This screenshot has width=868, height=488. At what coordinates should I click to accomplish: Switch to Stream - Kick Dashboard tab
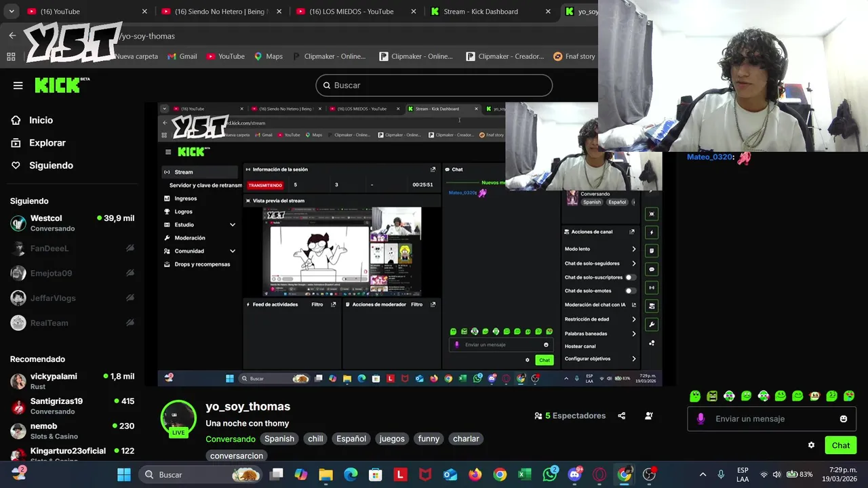click(490, 12)
